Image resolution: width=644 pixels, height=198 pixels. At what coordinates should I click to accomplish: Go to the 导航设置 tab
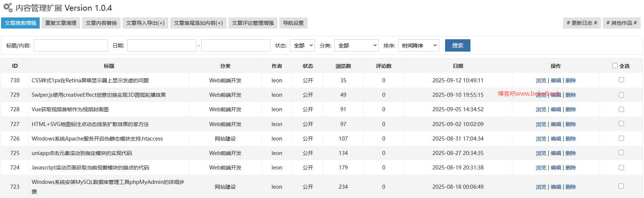click(293, 23)
